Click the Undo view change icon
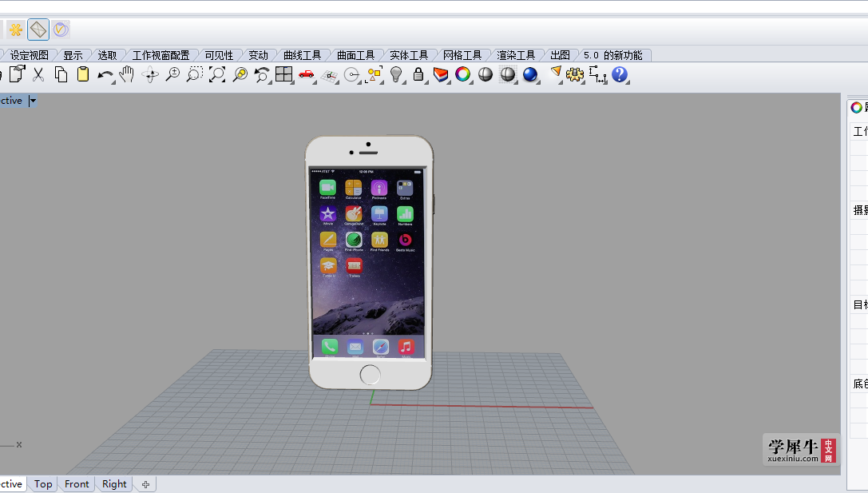Viewport: 868px width, 493px height. (262, 74)
